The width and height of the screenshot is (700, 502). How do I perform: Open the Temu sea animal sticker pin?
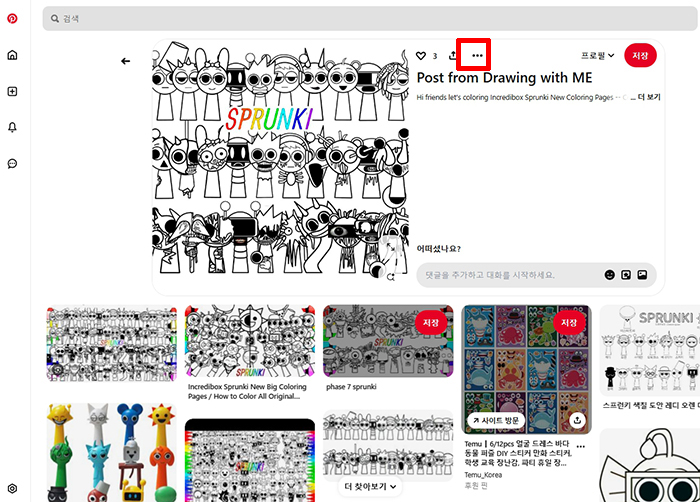[x=526, y=369]
